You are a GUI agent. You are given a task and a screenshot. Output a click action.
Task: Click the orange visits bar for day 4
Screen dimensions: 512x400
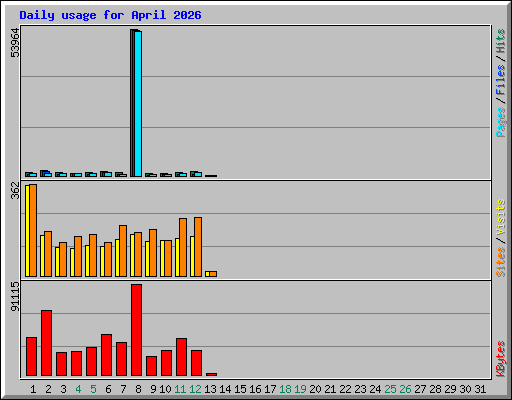tap(78, 256)
